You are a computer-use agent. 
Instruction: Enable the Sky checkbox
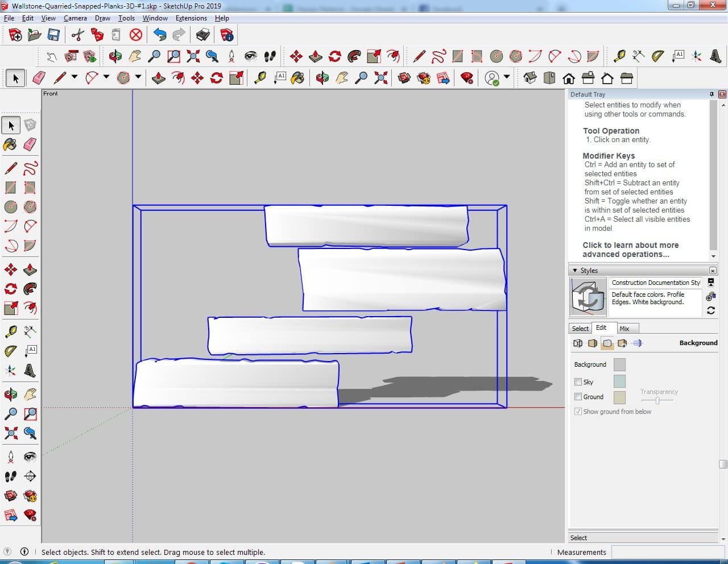[578, 382]
